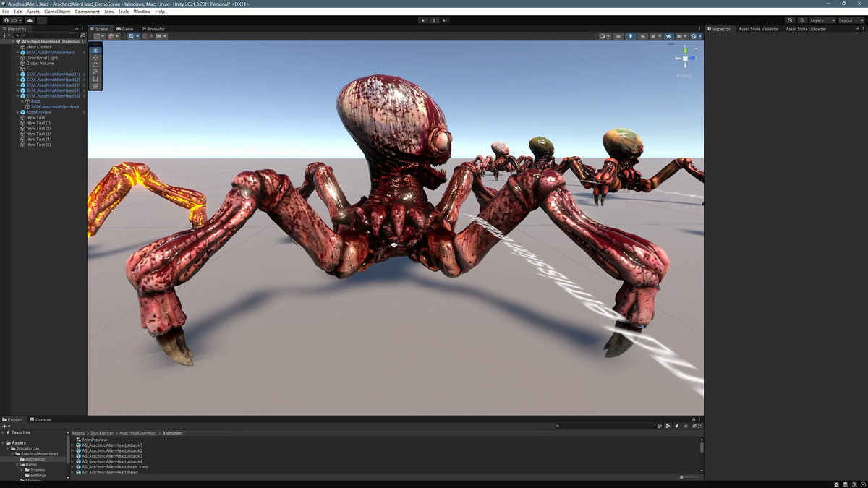This screenshot has width=868, height=488.
Task: Select the Move tool in the scene toolbar
Action: coord(95,58)
